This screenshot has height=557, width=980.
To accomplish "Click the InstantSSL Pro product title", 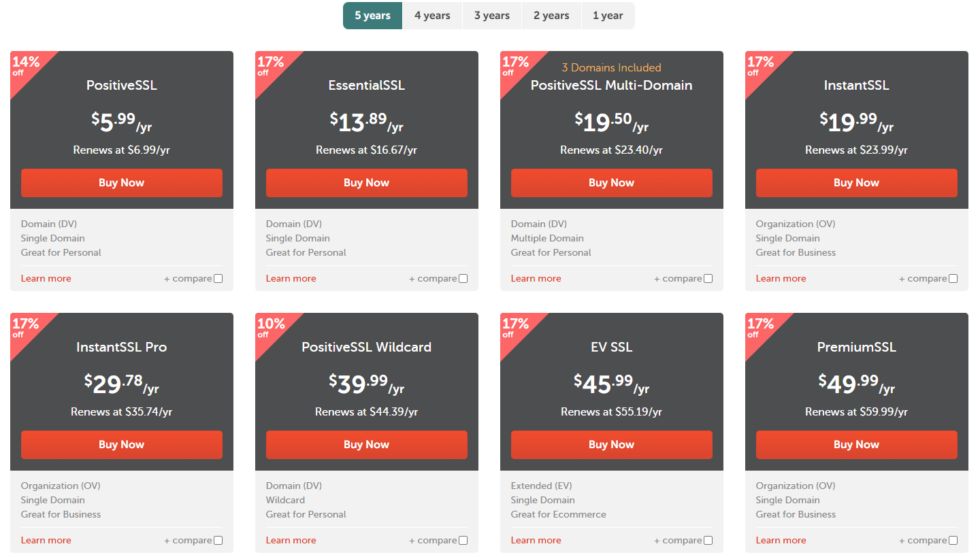I will 122,347.
